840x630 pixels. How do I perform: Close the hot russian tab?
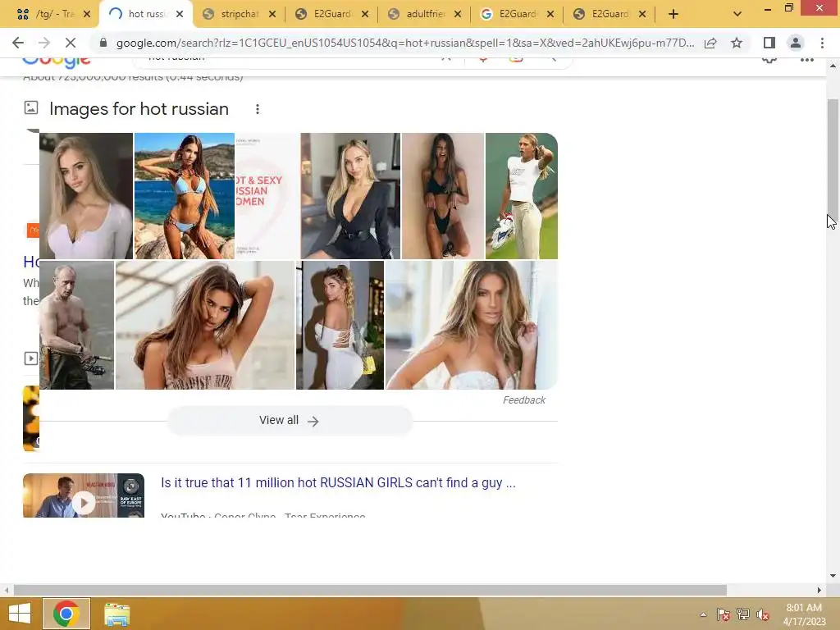(180, 14)
